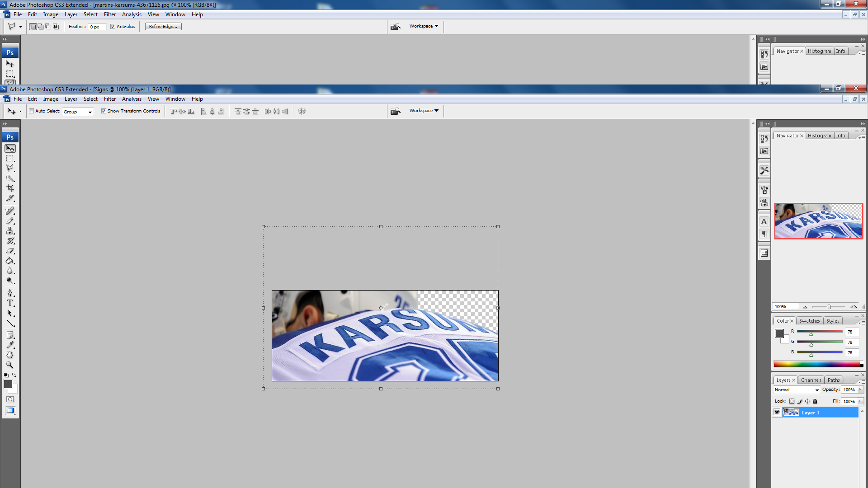Select the Healing Brush tool
The height and width of the screenshot is (488, 868).
click(10, 211)
